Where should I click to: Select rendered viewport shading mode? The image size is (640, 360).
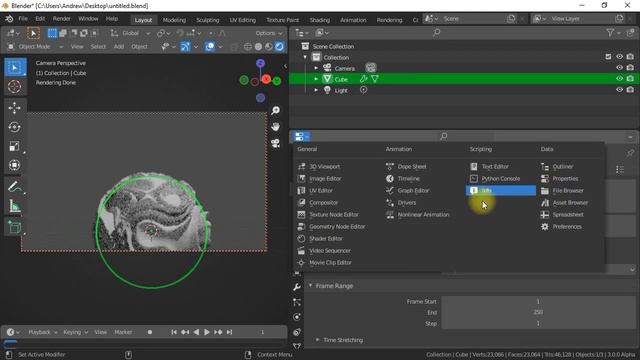click(x=280, y=47)
